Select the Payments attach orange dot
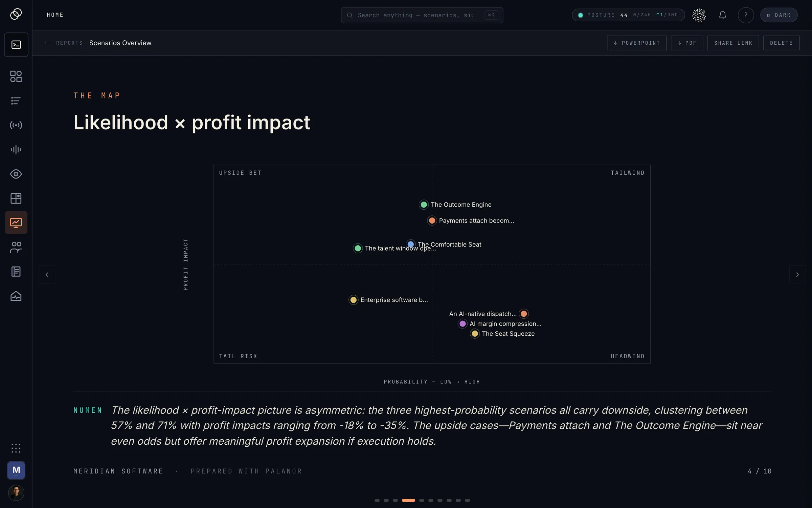812x508 pixels. [432, 221]
